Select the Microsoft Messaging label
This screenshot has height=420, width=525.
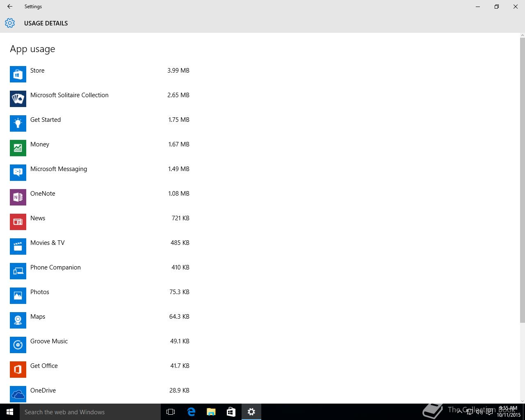point(59,169)
